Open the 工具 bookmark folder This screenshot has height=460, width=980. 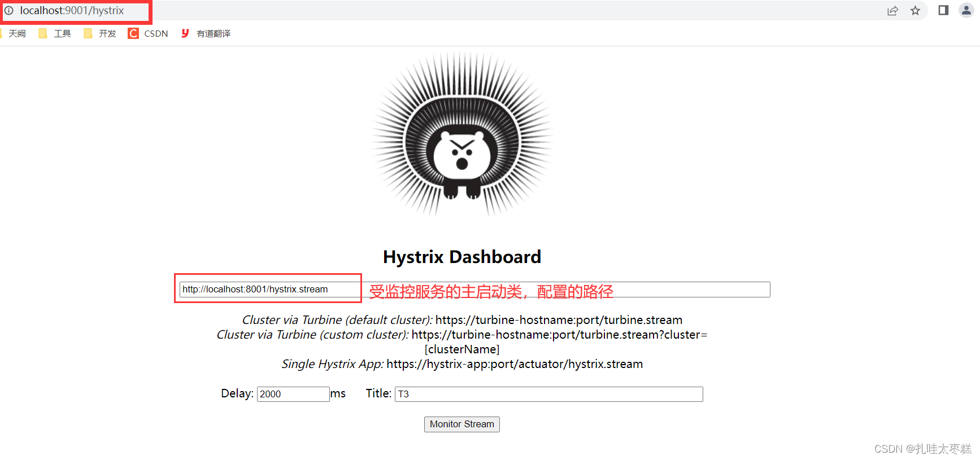(x=55, y=33)
